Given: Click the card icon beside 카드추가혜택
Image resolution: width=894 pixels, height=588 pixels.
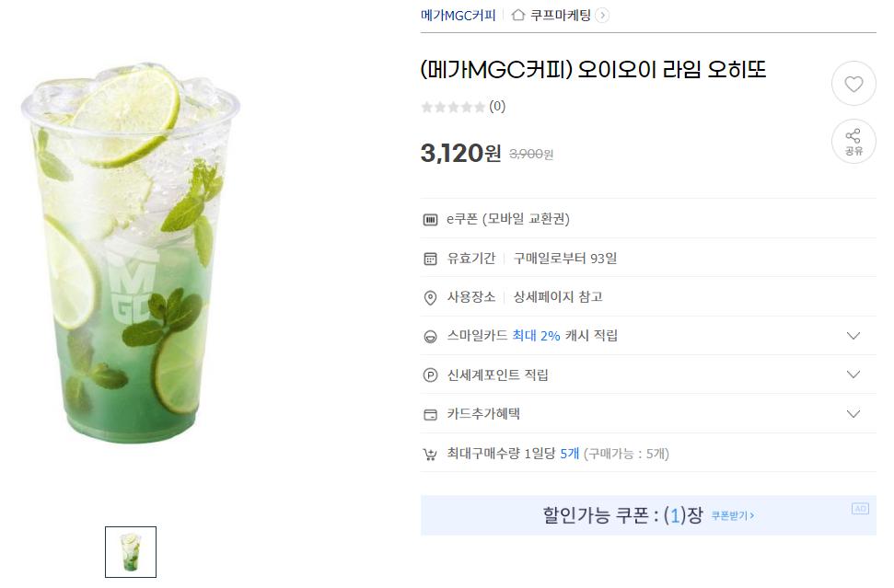Looking at the screenshot, I should coord(430,414).
